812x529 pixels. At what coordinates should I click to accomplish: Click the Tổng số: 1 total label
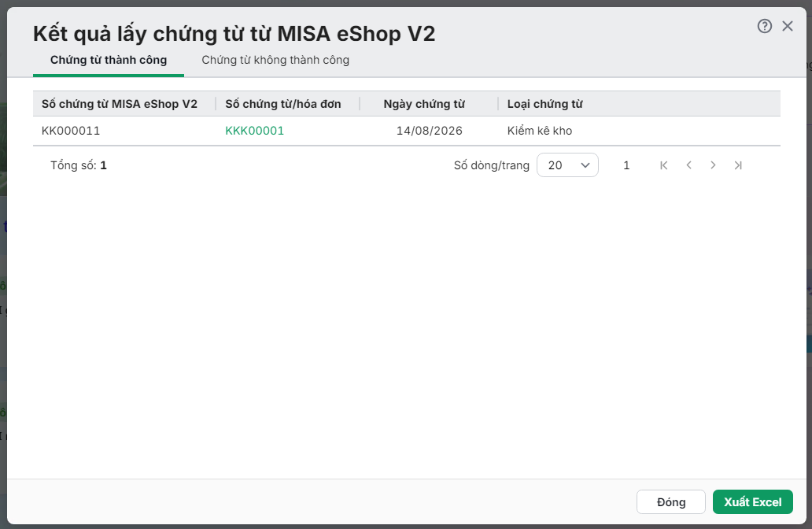(79, 165)
